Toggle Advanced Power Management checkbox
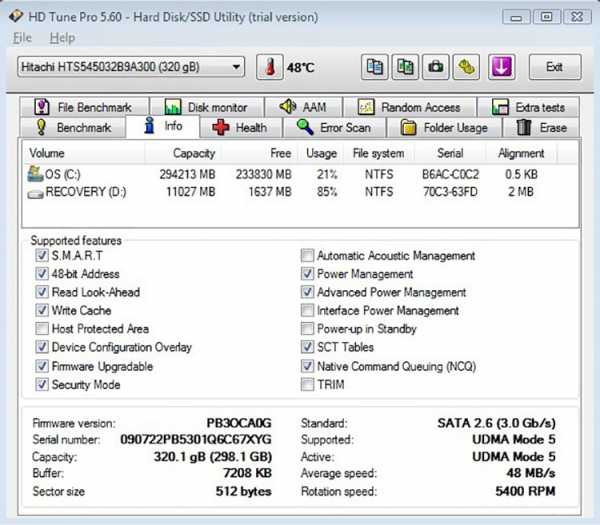The image size is (600, 525). 307,292
